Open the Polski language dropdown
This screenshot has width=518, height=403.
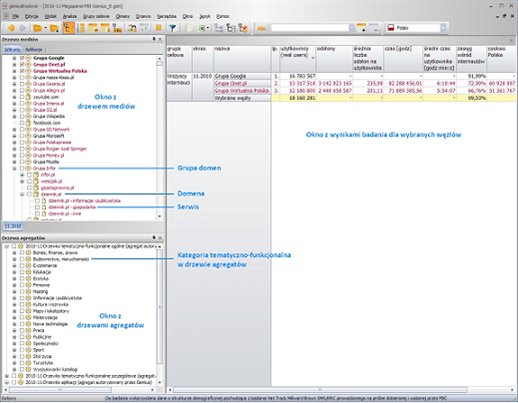click(x=443, y=28)
